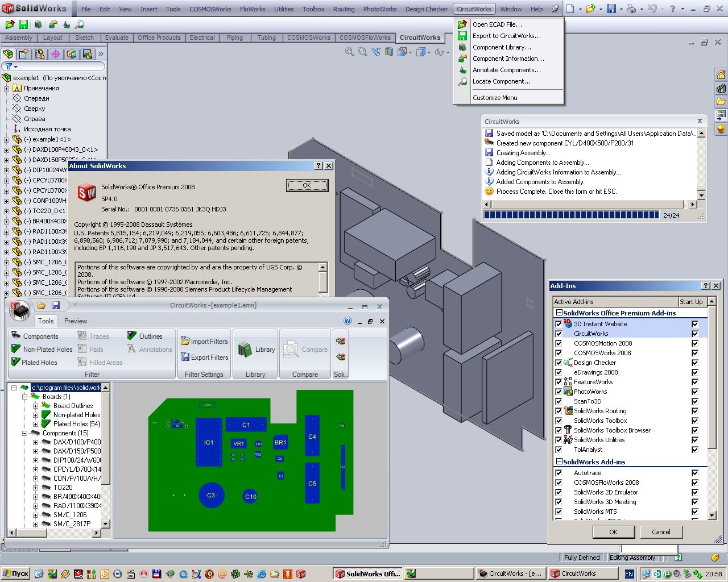
Task: Click IC1 component on the PCB preview
Action: (209, 442)
